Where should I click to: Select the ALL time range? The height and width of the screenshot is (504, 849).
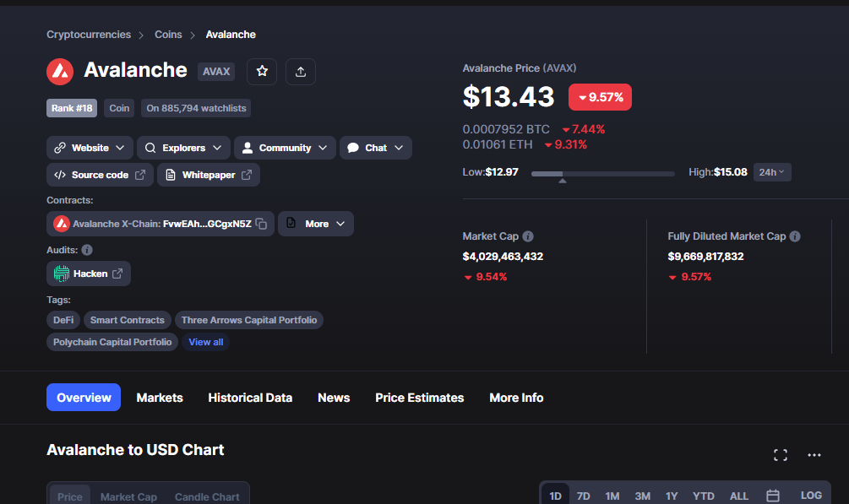(x=739, y=496)
